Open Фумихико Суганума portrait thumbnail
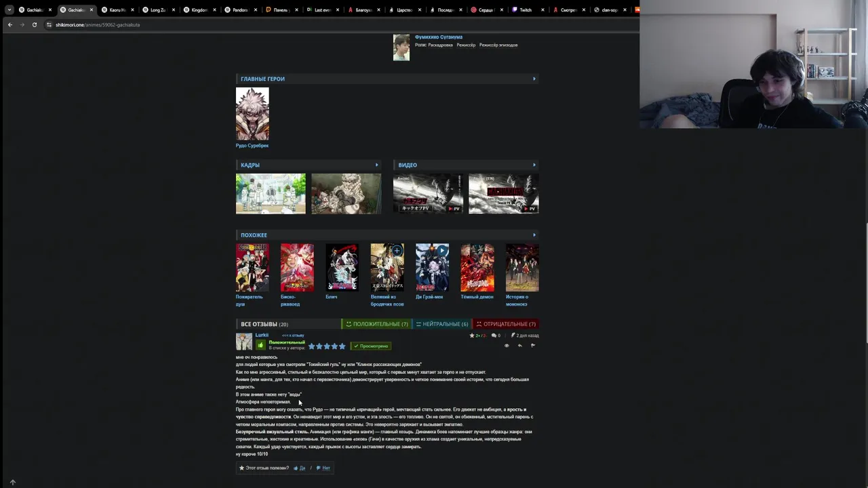Image resolution: width=868 pixels, height=488 pixels. pos(401,47)
